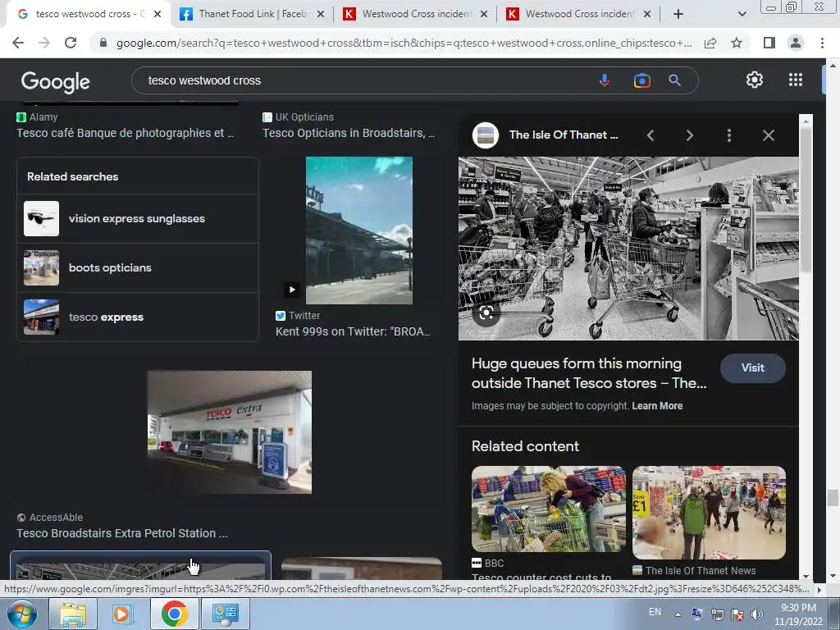Open Tesco Broadstairs Extra Petrol Station result
Viewport: 840px width, 630px height.
coord(122,533)
